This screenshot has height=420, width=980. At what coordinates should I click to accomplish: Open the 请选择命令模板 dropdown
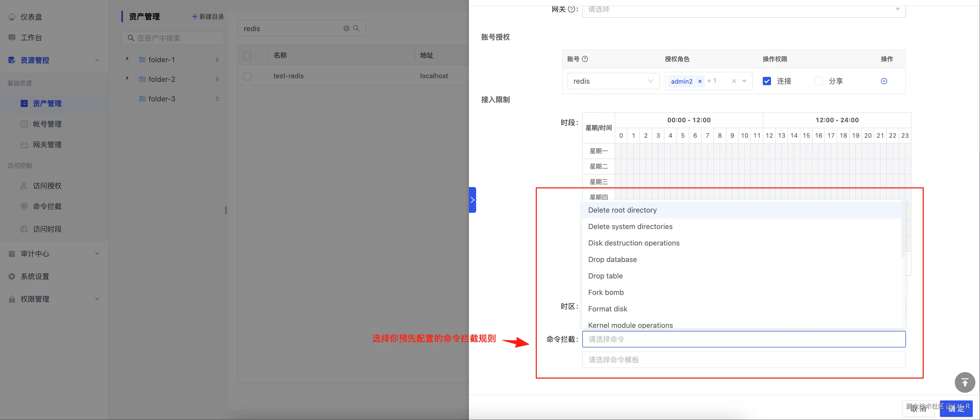743,360
